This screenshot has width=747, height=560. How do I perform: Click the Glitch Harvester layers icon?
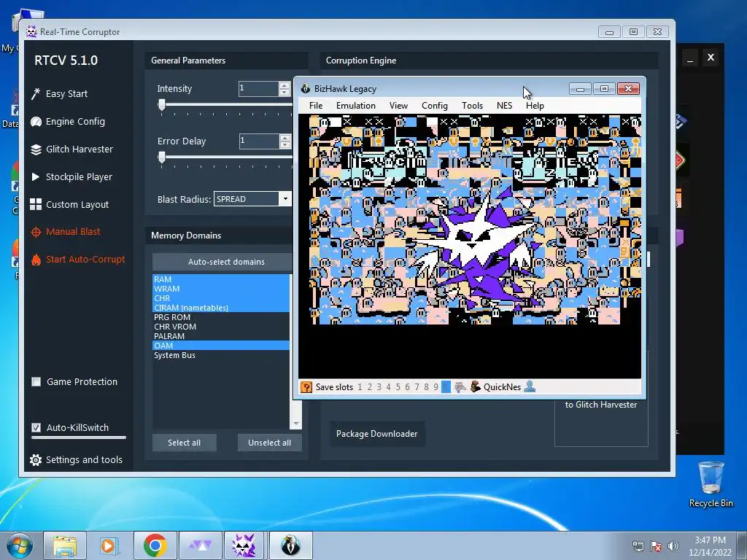click(36, 149)
